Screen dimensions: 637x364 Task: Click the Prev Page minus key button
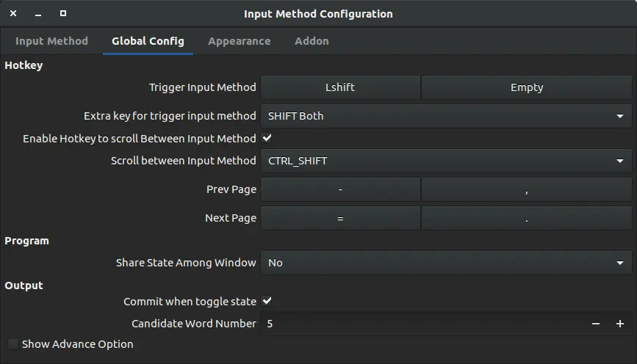coord(340,189)
